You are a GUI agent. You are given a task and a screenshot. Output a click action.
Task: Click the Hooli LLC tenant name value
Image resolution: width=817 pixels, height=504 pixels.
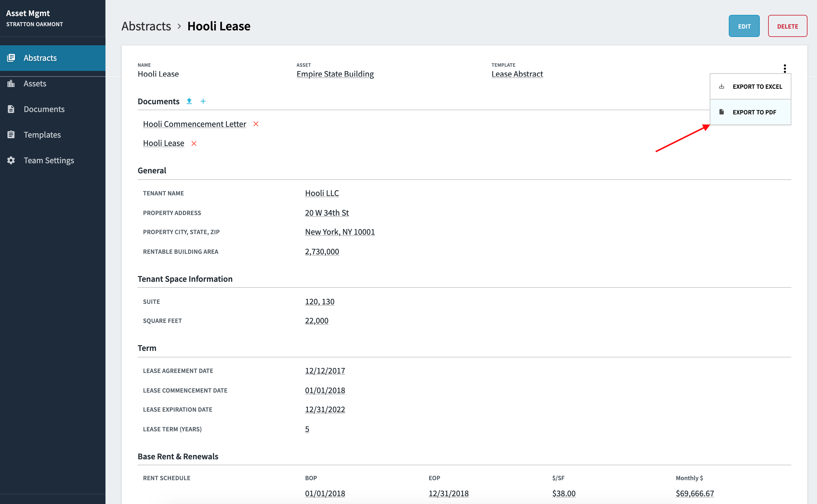322,193
